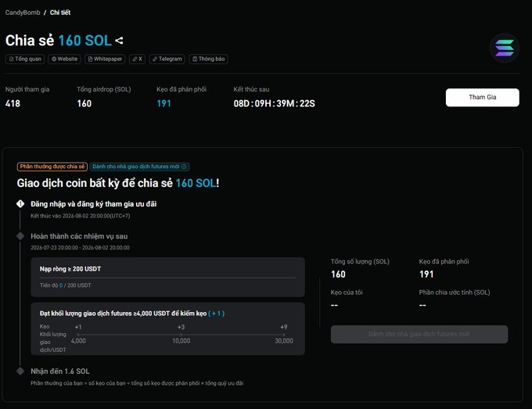532x409 pixels.
Task: Go to CandyBomb breadcrumb
Action: click(23, 13)
